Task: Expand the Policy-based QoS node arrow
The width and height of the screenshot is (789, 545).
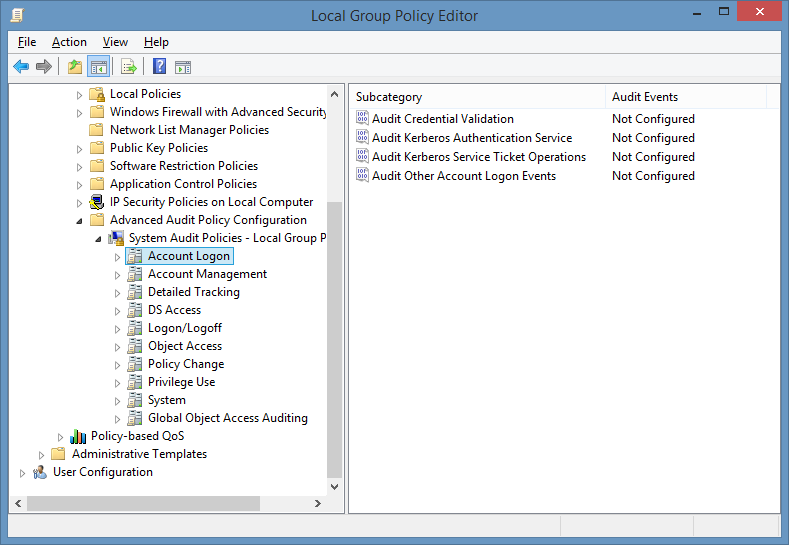Action: (60, 437)
